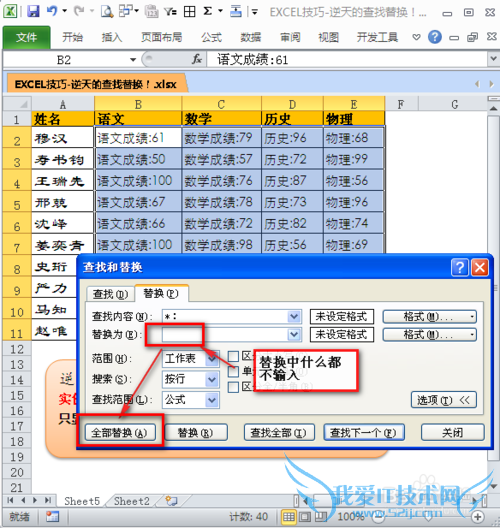This screenshot has width=500, height=528.
Task: Click the 关闭 button in the dialog
Action: (x=453, y=432)
